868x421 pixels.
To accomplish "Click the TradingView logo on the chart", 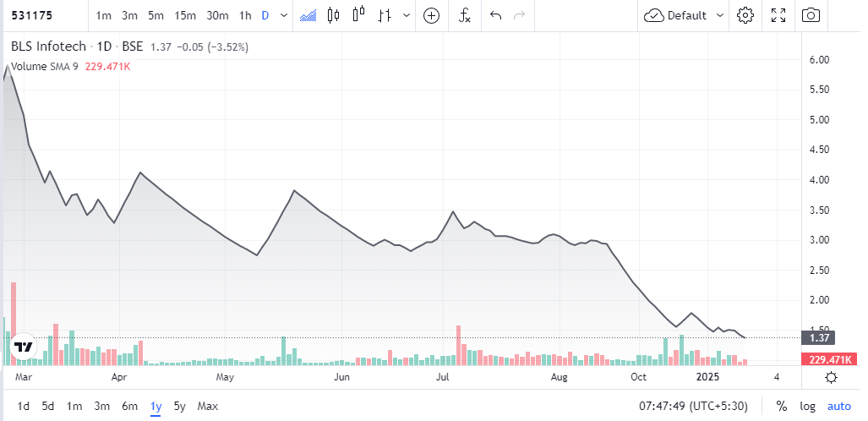I will (x=23, y=347).
